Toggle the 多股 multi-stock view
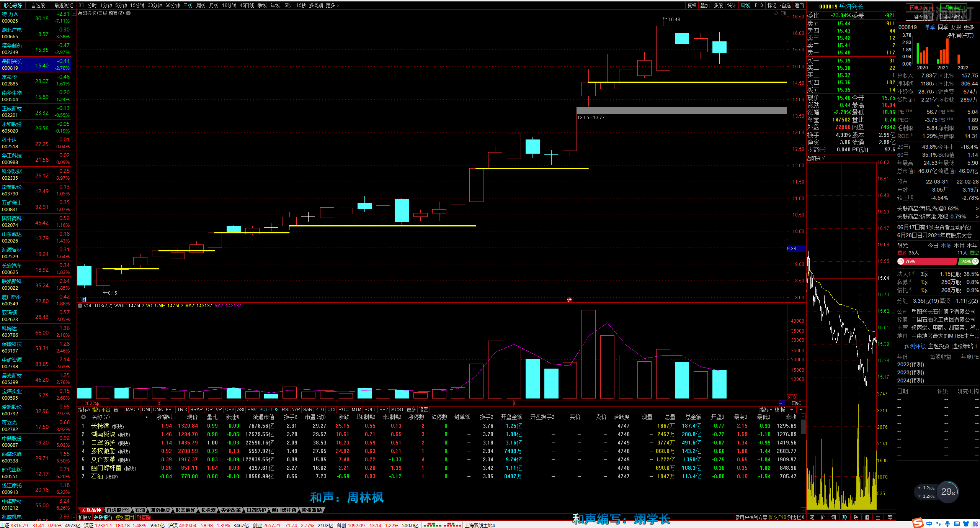 click(718, 5)
